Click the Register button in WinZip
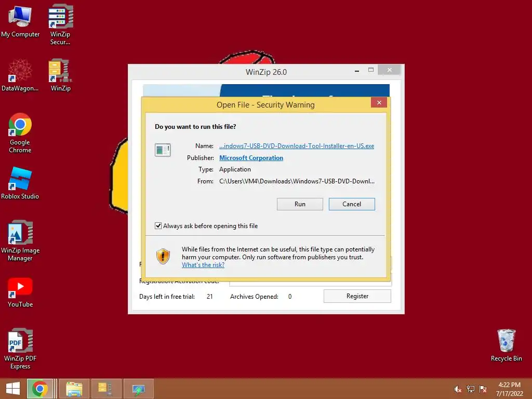 (x=357, y=296)
